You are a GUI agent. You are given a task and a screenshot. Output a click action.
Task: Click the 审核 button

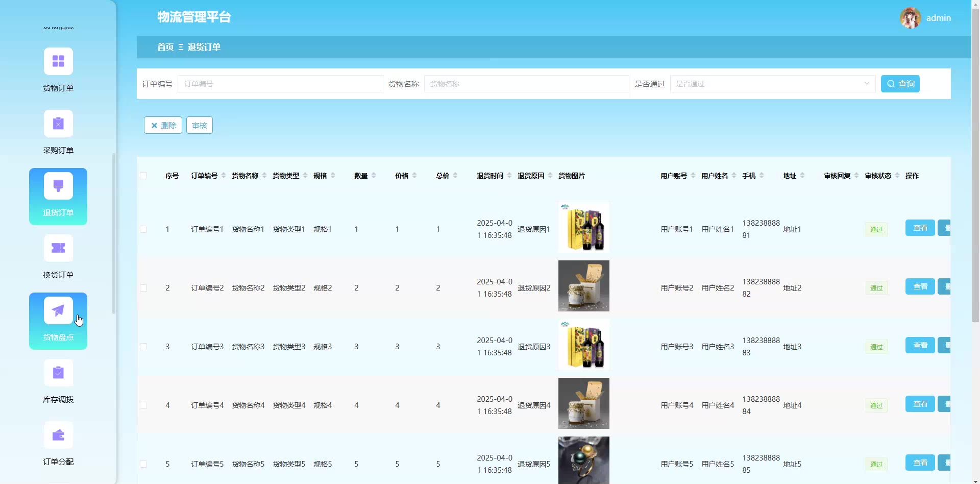click(x=199, y=126)
